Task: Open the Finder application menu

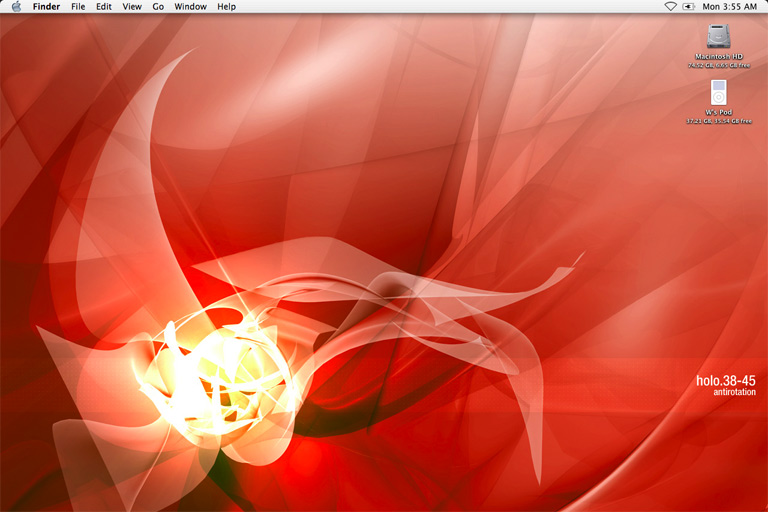Action: point(46,6)
